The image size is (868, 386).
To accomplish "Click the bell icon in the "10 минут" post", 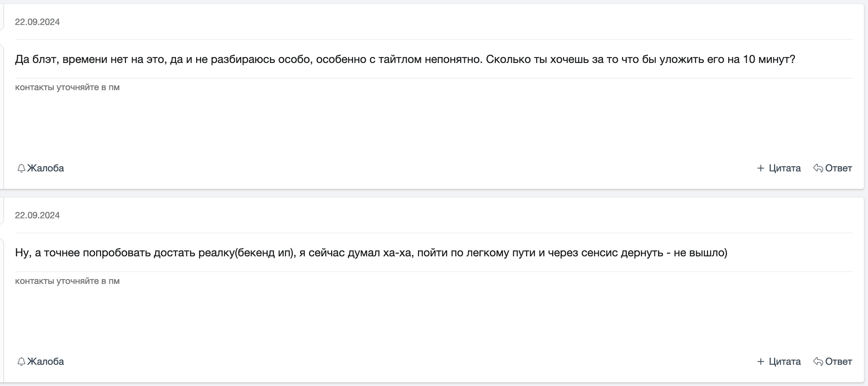I will [x=21, y=168].
